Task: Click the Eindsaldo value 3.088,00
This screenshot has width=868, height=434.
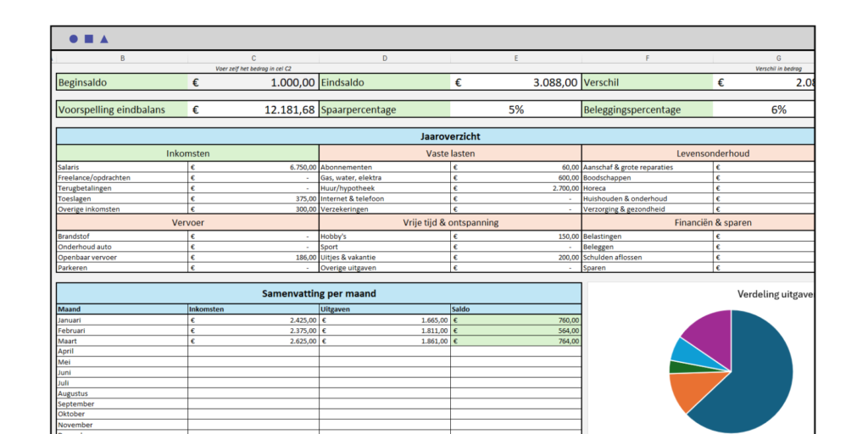Action: pos(516,82)
